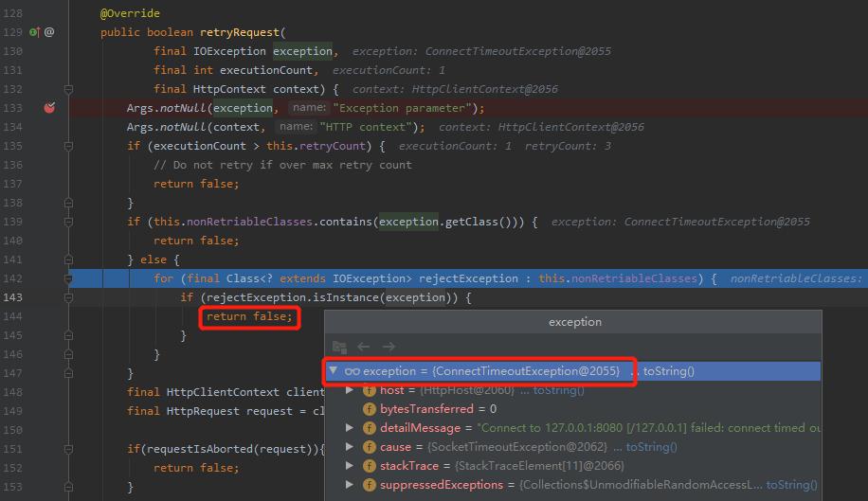Click the fold end marker on line 153
The image size is (868, 501).
click(68, 487)
